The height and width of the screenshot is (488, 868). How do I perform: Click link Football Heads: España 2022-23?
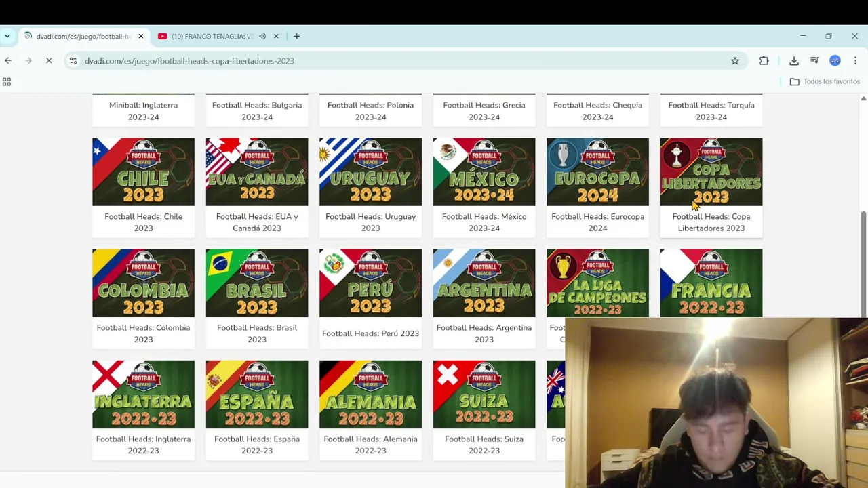257,445
